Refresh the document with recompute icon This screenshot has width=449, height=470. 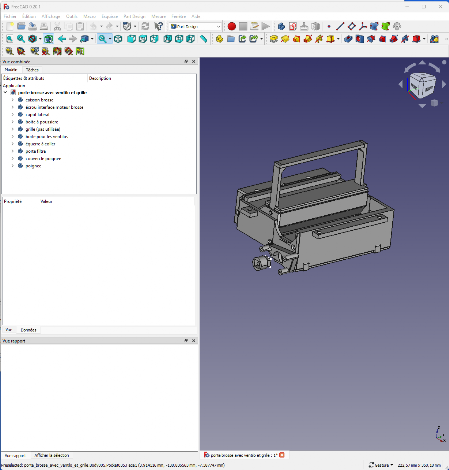[x=145, y=26]
